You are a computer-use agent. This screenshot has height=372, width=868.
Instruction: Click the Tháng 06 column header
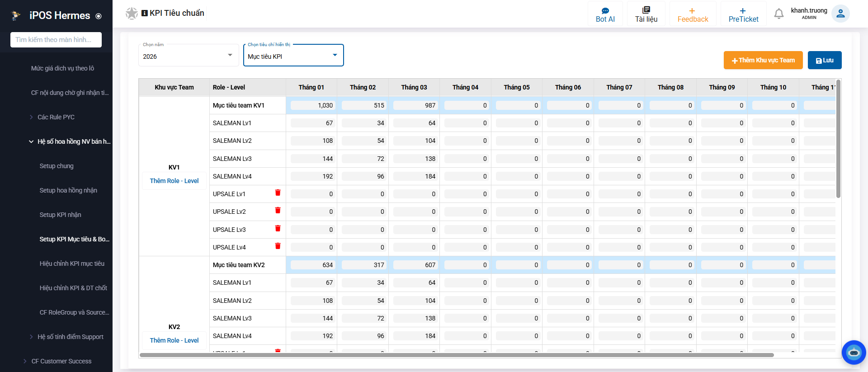[x=568, y=87]
